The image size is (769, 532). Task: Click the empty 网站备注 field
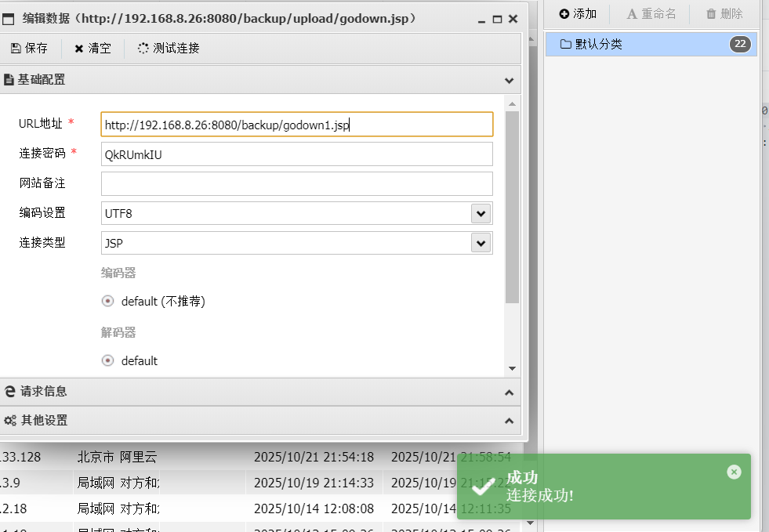(x=296, y=183)
